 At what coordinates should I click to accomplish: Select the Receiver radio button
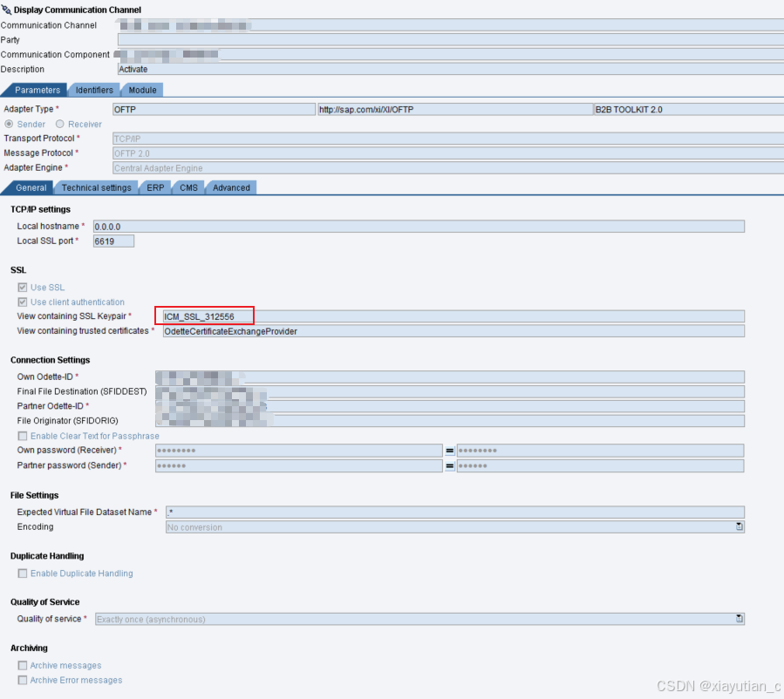(x=60, y=124)
